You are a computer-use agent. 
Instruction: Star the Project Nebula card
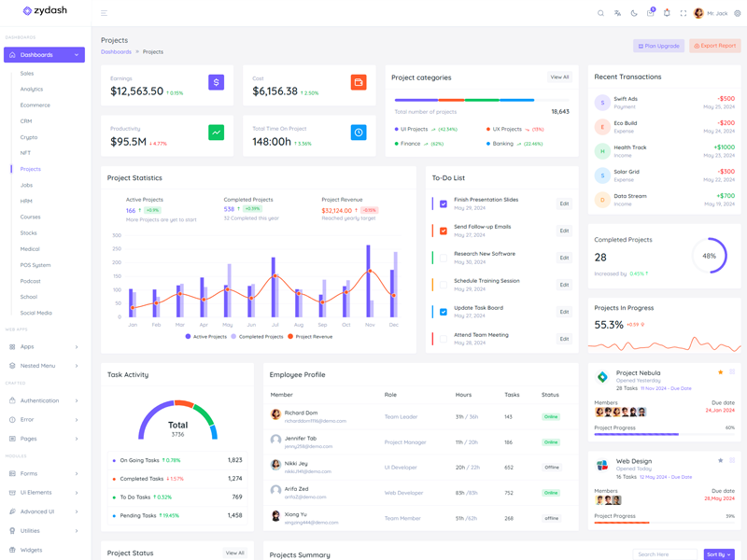(x=720, y=372)
